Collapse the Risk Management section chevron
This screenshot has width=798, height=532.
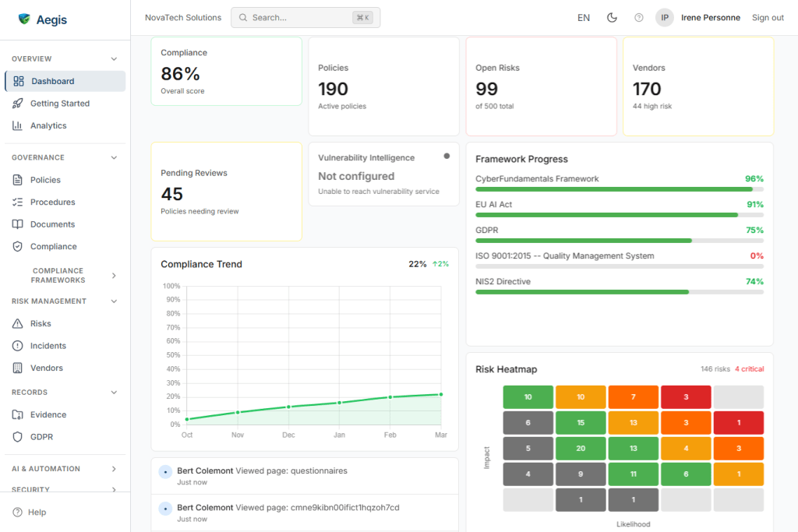(114, 301)
